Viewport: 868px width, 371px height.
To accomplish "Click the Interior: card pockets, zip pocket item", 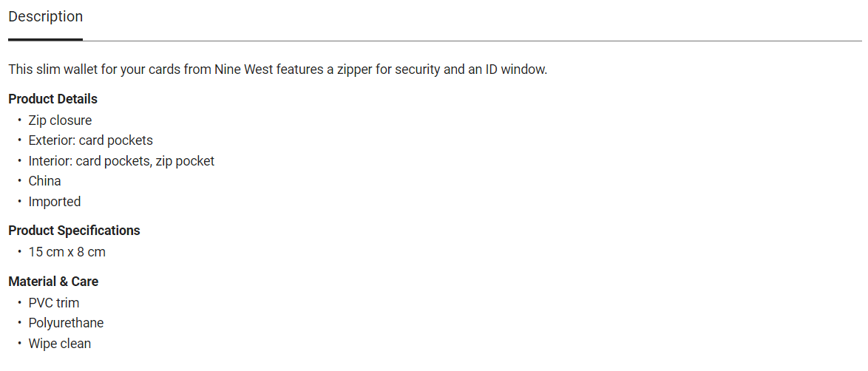I will tap(121, 161).
